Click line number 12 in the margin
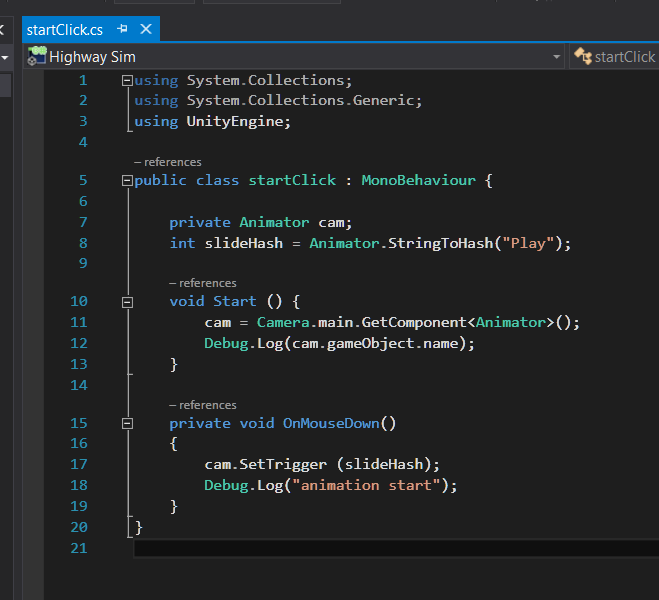 click(x=79, y=343)
